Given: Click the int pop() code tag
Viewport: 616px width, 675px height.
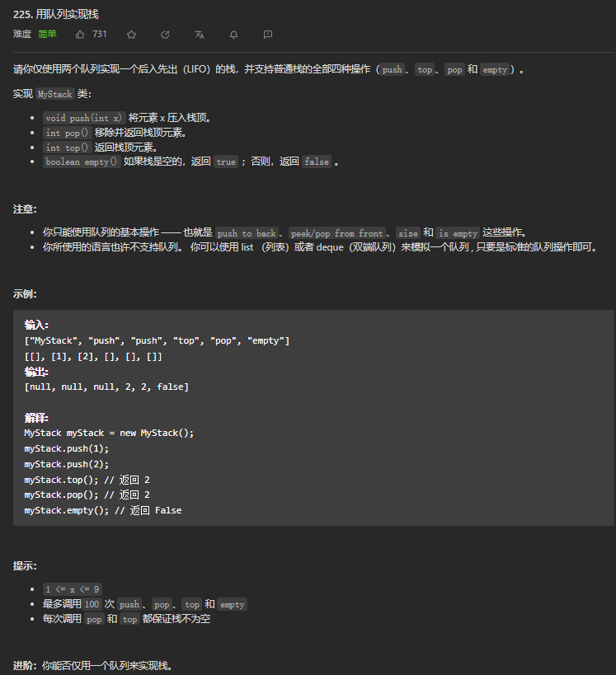Looking at the screenshot, I should click(x=67, y=133).
